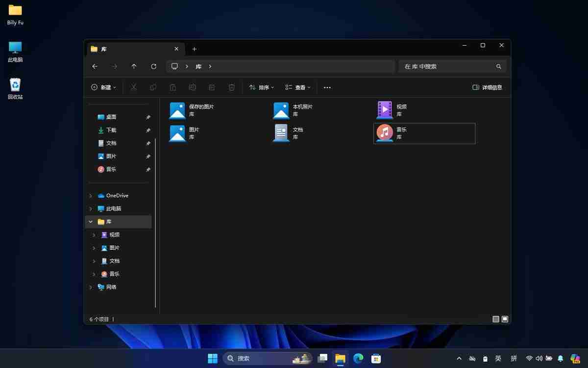
Task: Switch to details view in status bar
Action: [x=495, y=318]
